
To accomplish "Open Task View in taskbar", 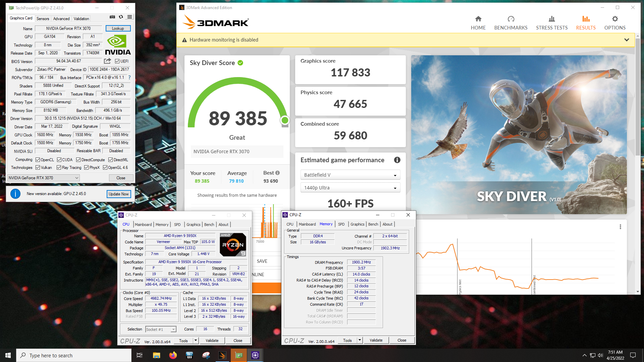I will (140, 355).
